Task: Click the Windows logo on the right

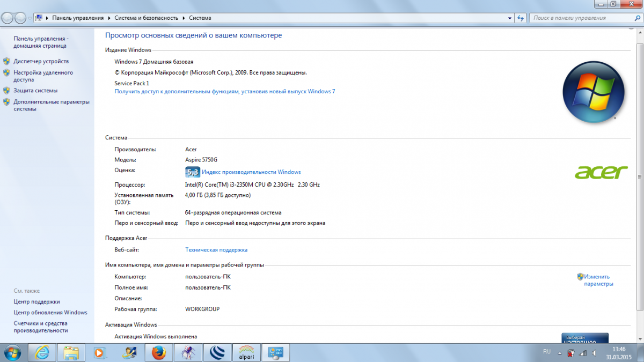Action: (x=594, y=92)
